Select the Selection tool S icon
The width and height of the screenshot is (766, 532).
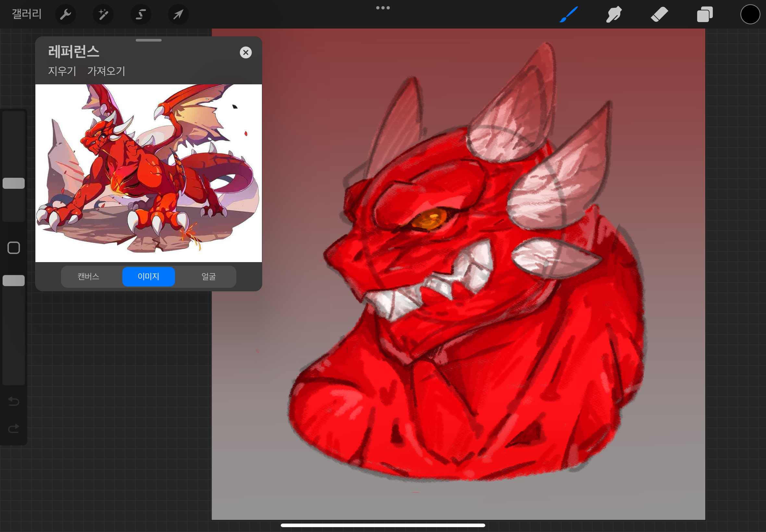point(141,14)
